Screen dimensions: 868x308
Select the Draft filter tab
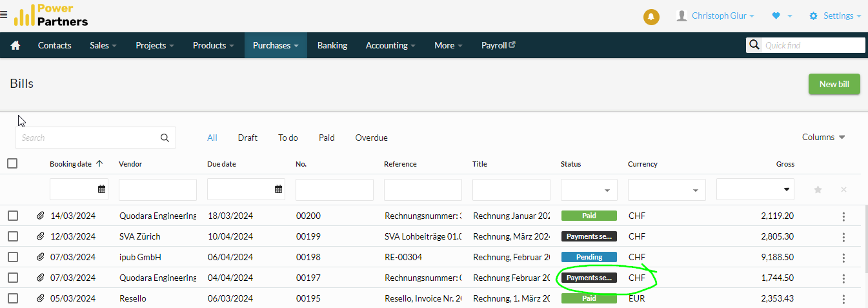click(248, 138)
